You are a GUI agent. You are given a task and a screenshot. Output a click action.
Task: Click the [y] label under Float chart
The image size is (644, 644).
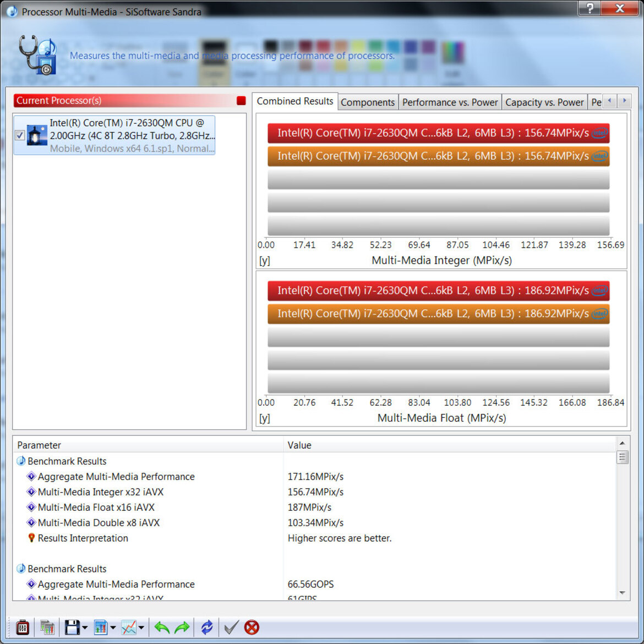click(x=265, y=418)
